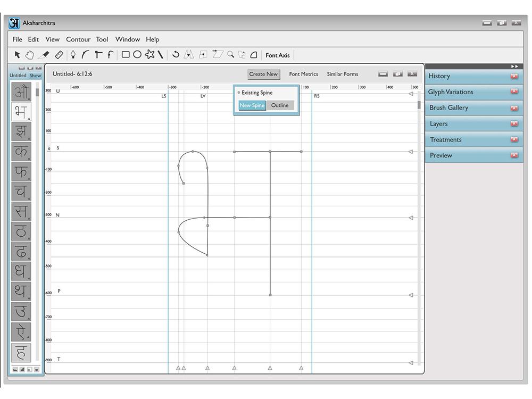Select the Existing Spine radio option
Image resolution: width=532 pixels, height=399 pixels.
click(x=239, y=93)
